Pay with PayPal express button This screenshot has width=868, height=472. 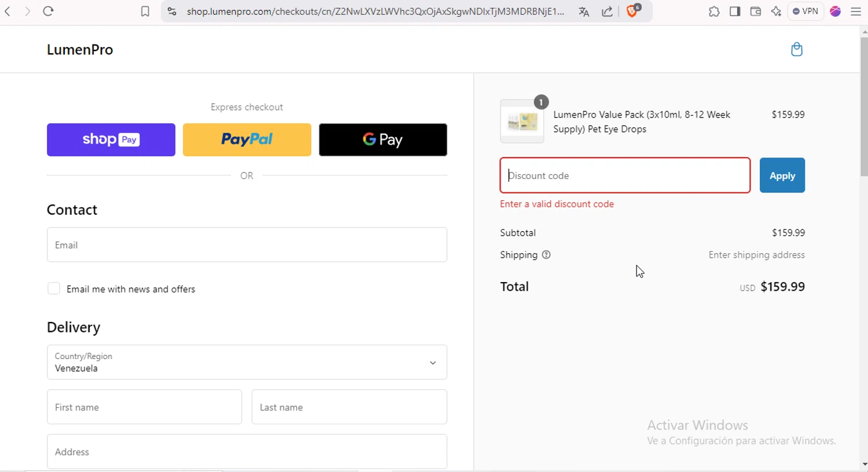[x=247, y=140]
